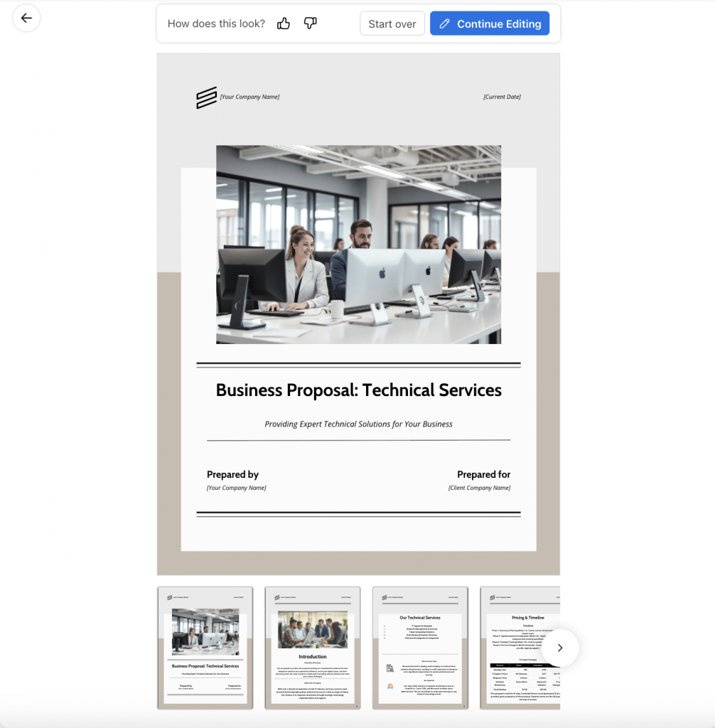This screenshot has width=715, height=728.
Task: Click [Your Company Name] beside the header logo
Action: (x=249, y=97)
